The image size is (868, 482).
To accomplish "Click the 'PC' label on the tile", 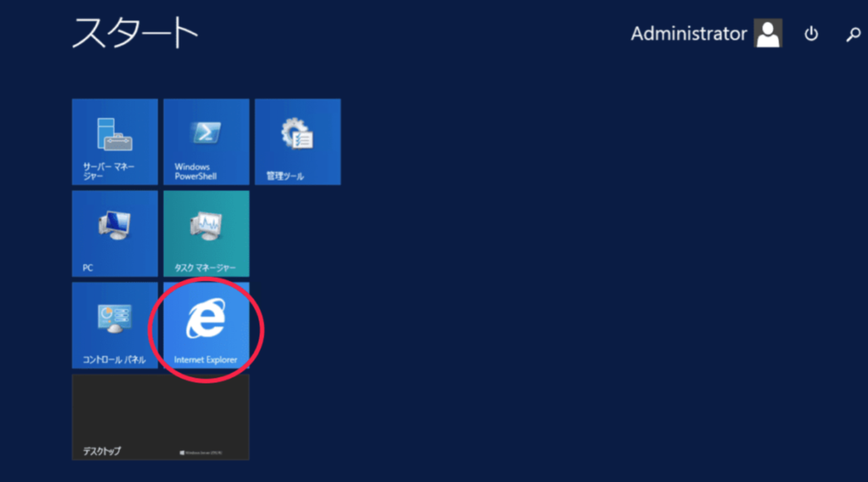I will point(88,268).
